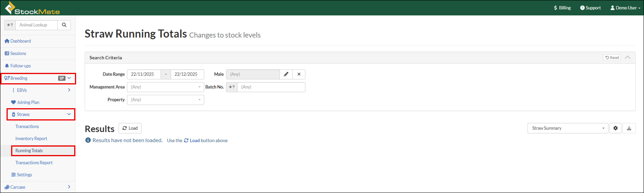
Task: Click the Load results button
Action: tap(130, 128)
